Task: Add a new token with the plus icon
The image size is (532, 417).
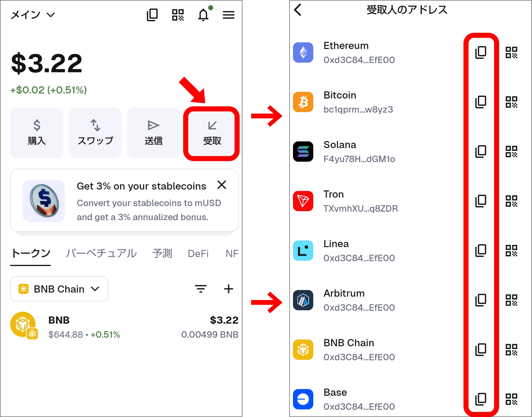Action: [x=228, y=289]
